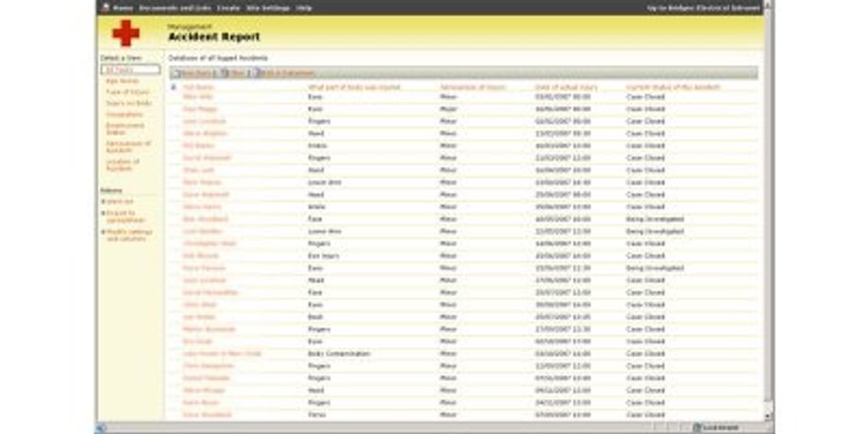This screenshot has height=434, width=868.
Task: Click the New Item button
Action: point(196,73)
